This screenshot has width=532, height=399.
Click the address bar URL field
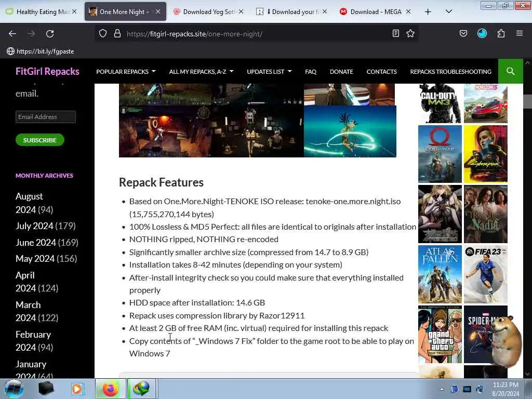(256, 34)
